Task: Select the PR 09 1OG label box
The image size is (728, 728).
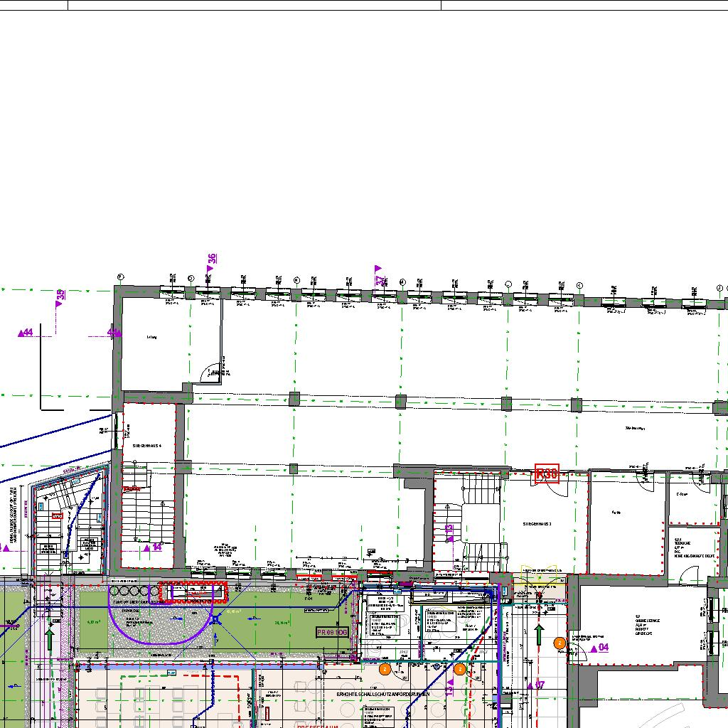Action: pyautogui.click(x=332, y=631)
